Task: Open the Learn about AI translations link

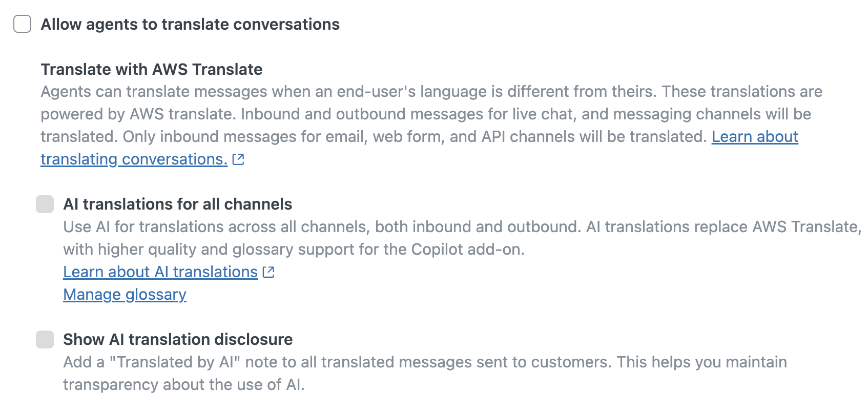Action: point(160,272)
